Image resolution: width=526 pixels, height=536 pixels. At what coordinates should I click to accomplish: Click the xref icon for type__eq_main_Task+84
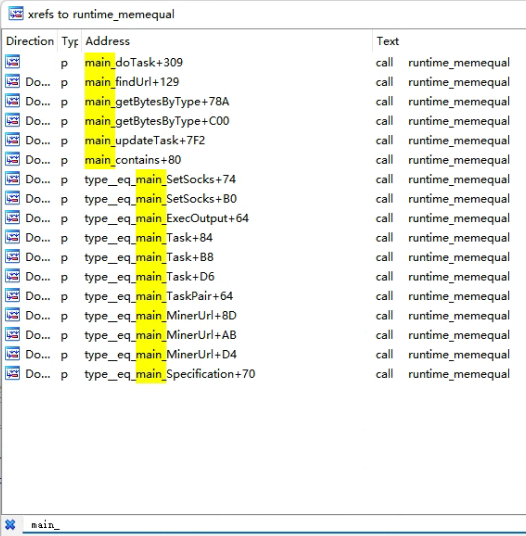pyautogui.click(x=12, y=237)
